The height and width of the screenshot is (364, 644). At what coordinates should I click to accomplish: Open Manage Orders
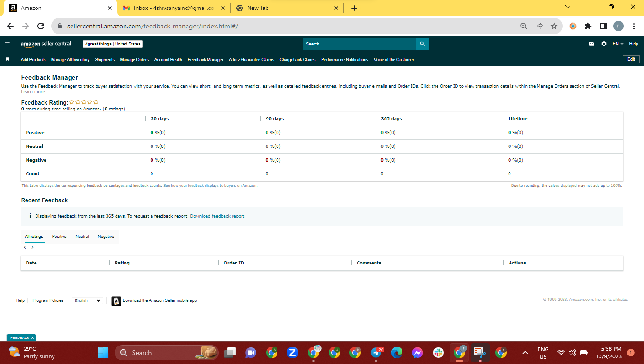[134, 60]
